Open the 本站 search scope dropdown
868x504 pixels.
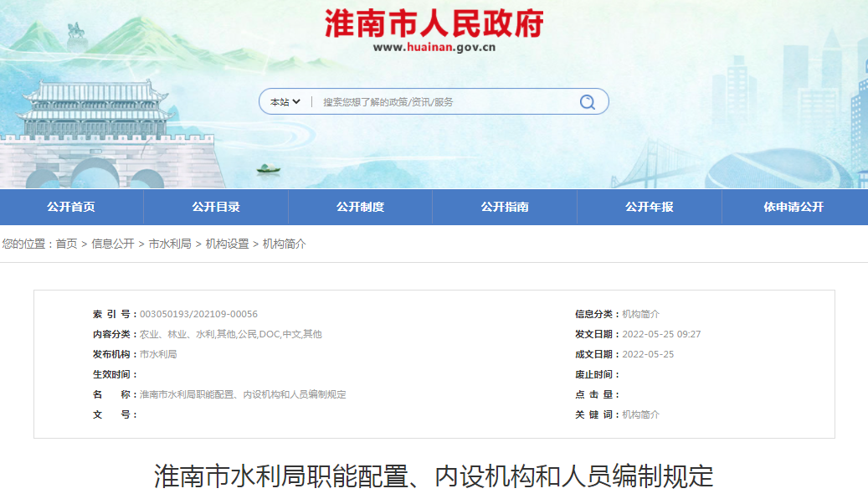click(x=285, y=100)
